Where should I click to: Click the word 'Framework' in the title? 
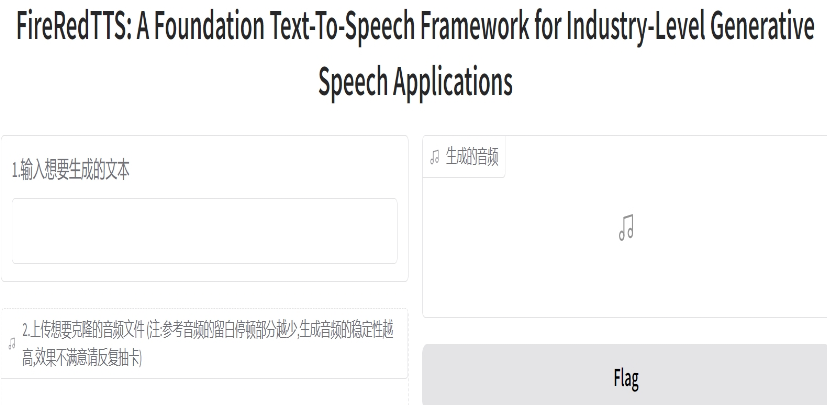point(481,29)
